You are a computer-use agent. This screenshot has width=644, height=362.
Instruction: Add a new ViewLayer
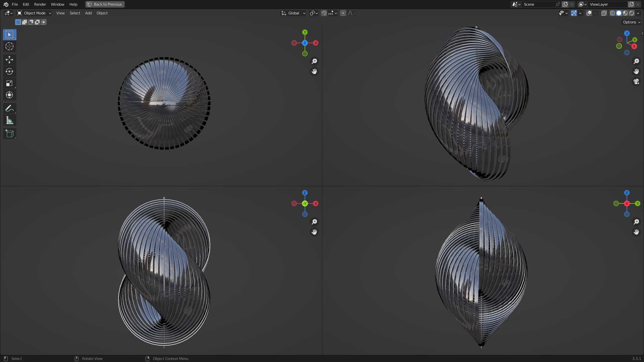pyautogui.click(x=631, y=4)
